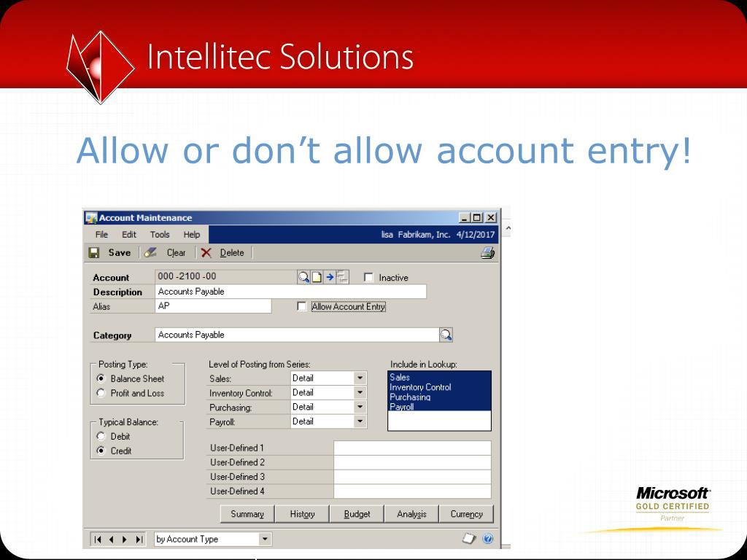Open the Payroll posting level dropdown
The height and width of the screenshot is (560, 747).
360,421
